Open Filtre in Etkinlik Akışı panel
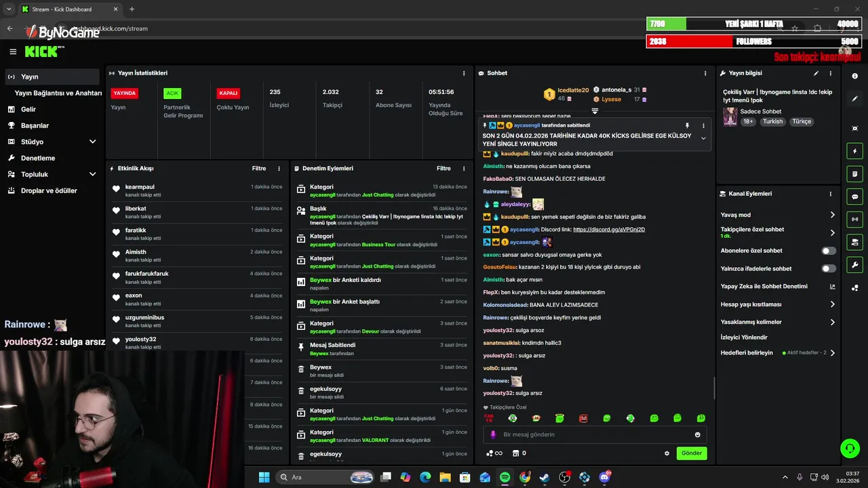The image size is (868, 488). pyautogui.click(x=259, y=168)
